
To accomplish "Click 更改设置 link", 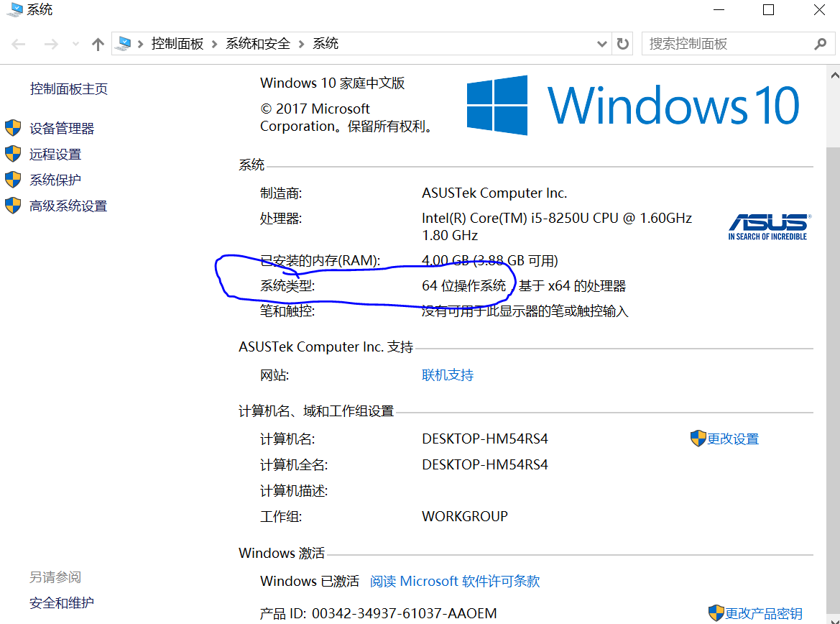I will click(733, 439).
